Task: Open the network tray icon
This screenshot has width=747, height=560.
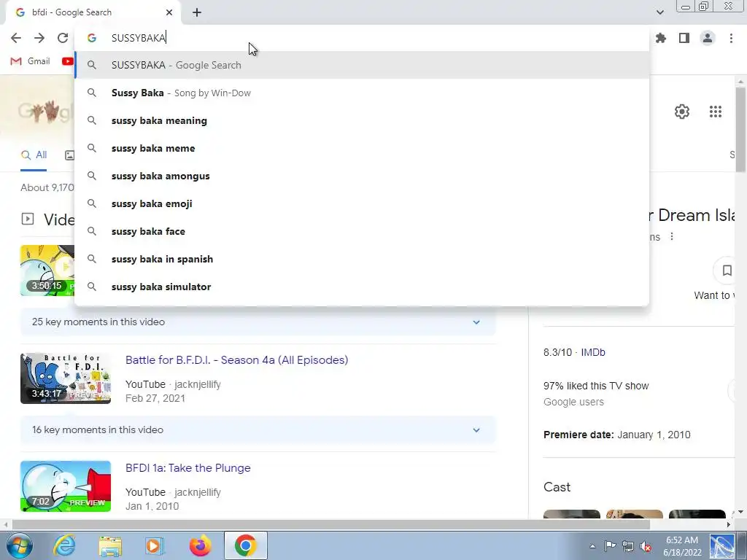Action: [628, 546]
